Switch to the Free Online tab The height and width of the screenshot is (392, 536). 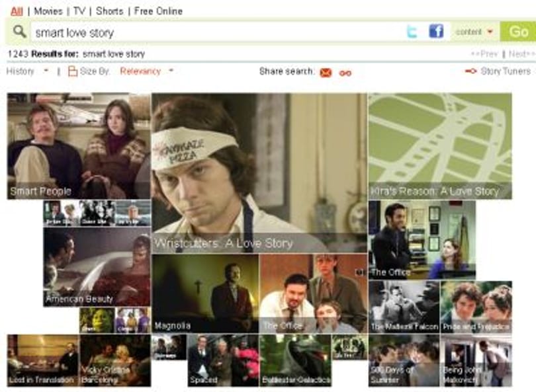click(x=158, y=11)
